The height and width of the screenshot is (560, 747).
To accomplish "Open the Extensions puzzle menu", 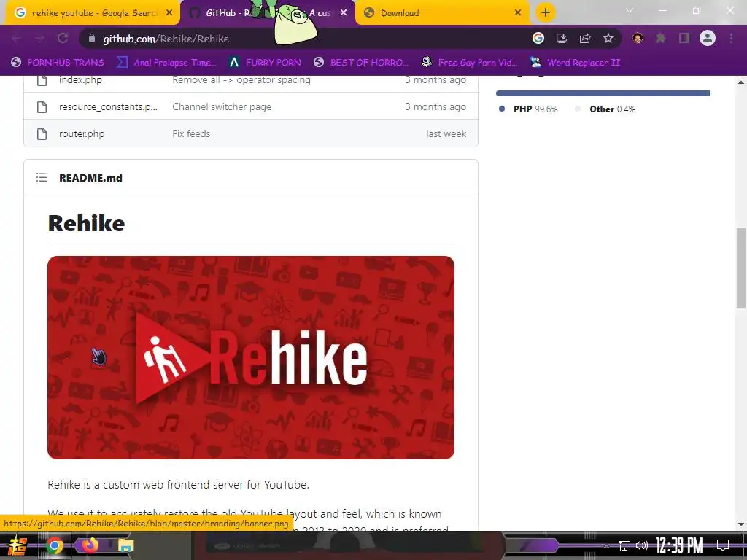I will pos(661,39).
